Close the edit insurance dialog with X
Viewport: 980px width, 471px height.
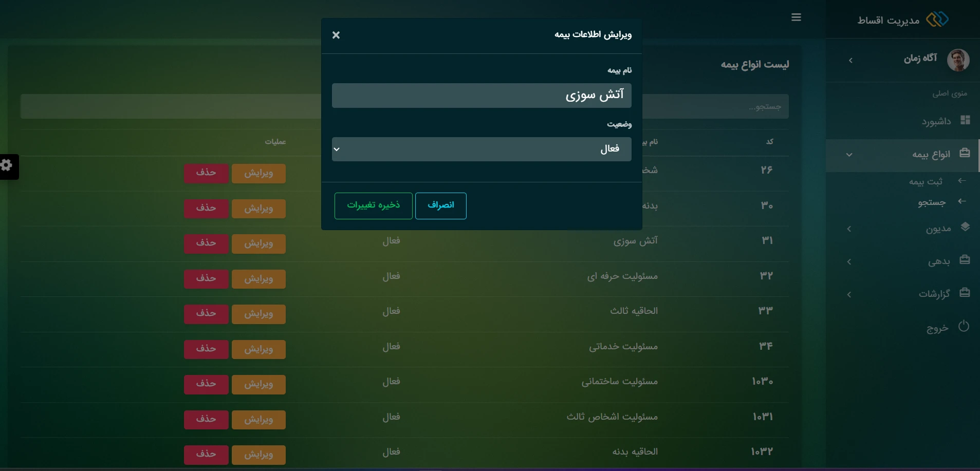(x=336, y=35)
